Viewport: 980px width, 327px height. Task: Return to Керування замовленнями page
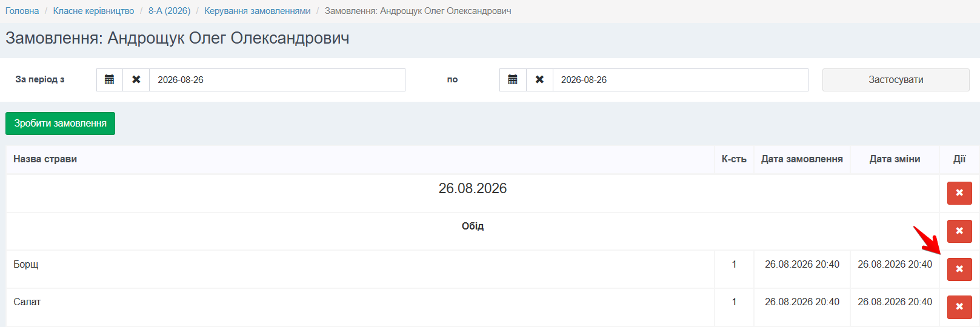(x=258, y=11)
